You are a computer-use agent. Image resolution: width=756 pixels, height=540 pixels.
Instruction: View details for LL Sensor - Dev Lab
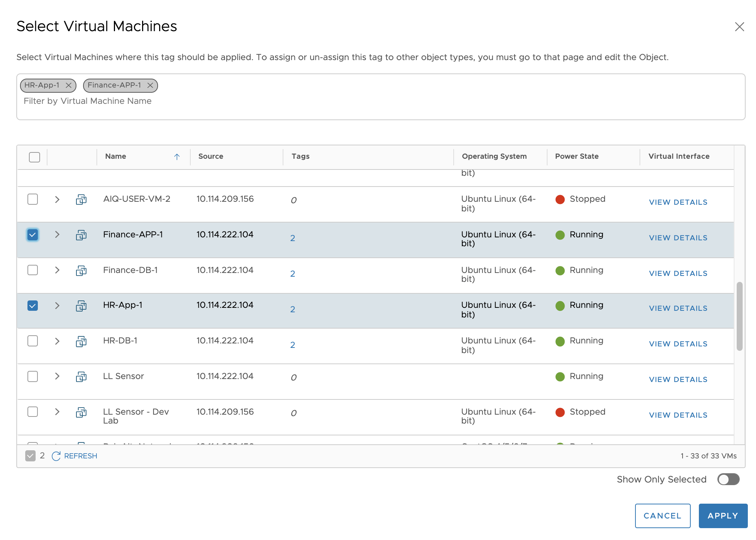tap(678, 415)
